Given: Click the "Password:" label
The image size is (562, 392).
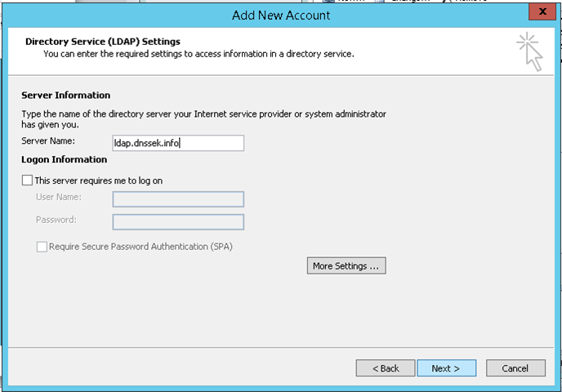Looking at the screenshot, I should 56,220.
